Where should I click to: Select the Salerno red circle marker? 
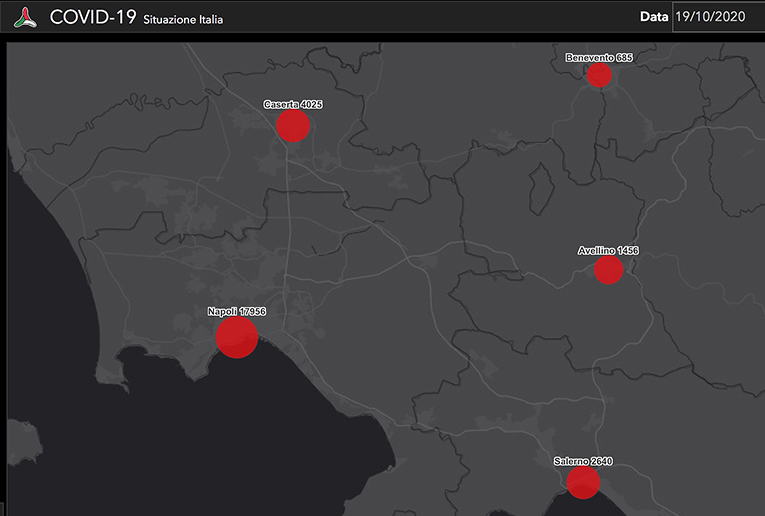583,482
